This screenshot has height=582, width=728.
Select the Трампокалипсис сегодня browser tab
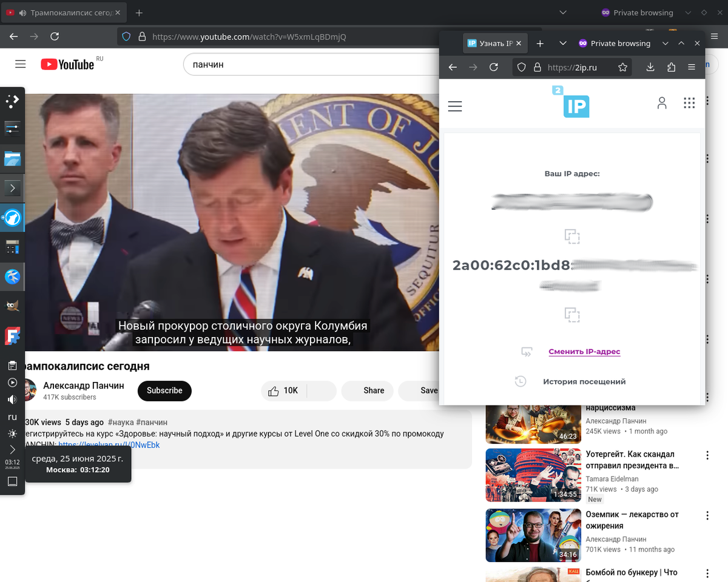(x=62, y=13)
